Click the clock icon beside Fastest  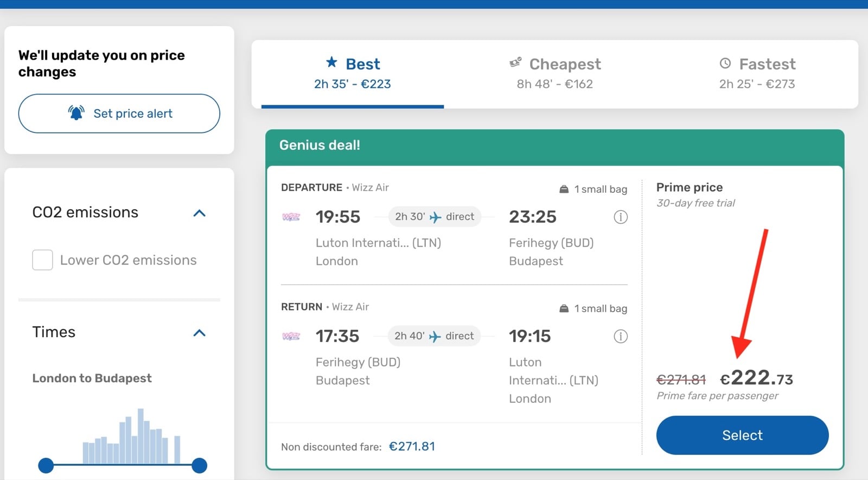pyautogui.click(x=725, y=64)
